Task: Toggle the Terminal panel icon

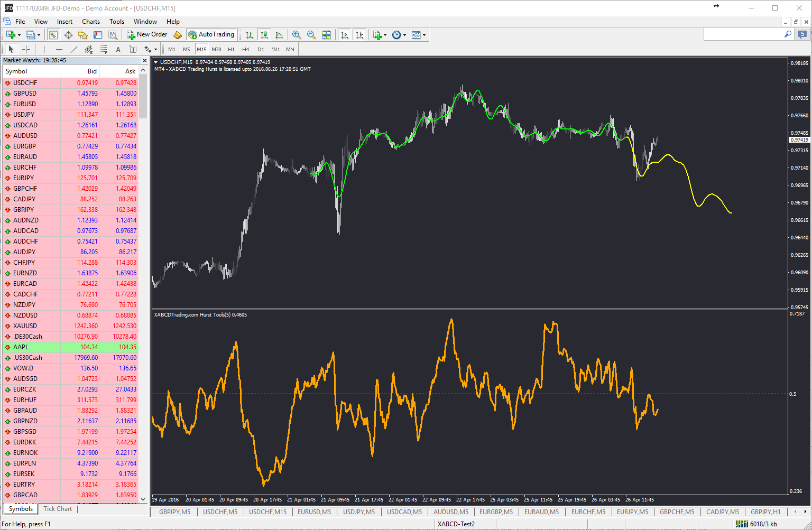Action: 98,35
